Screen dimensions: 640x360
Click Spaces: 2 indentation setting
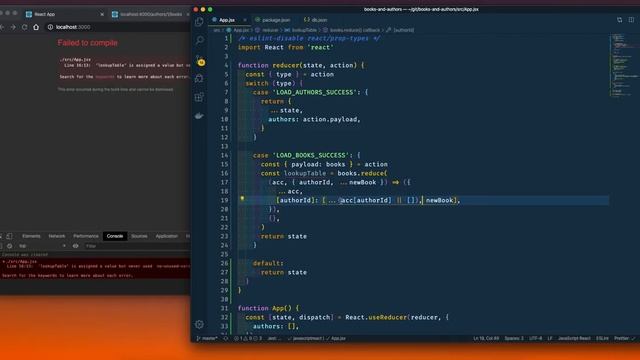point(514,338)
